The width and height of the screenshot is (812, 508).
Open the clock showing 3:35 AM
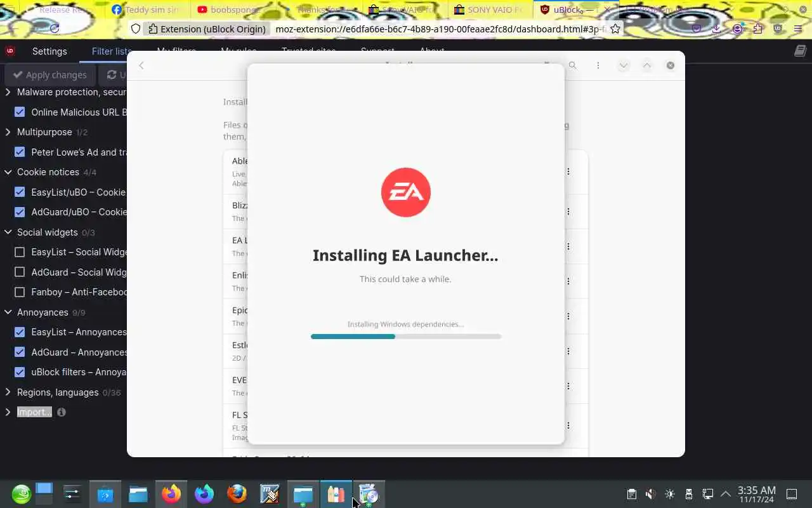pyautogui.click(x=756, y=494)
